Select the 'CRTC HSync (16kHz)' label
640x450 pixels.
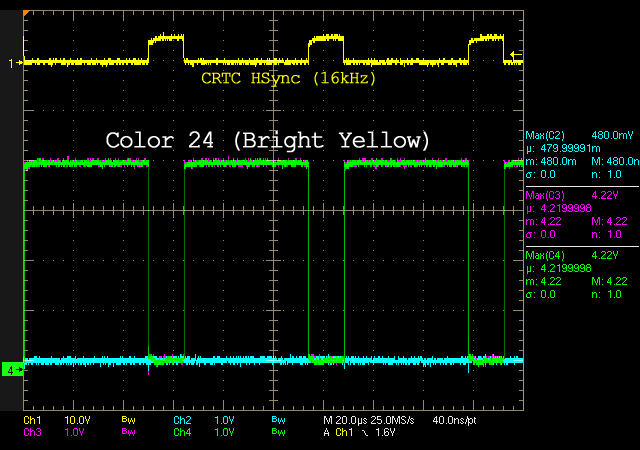[x=289, y=78]
